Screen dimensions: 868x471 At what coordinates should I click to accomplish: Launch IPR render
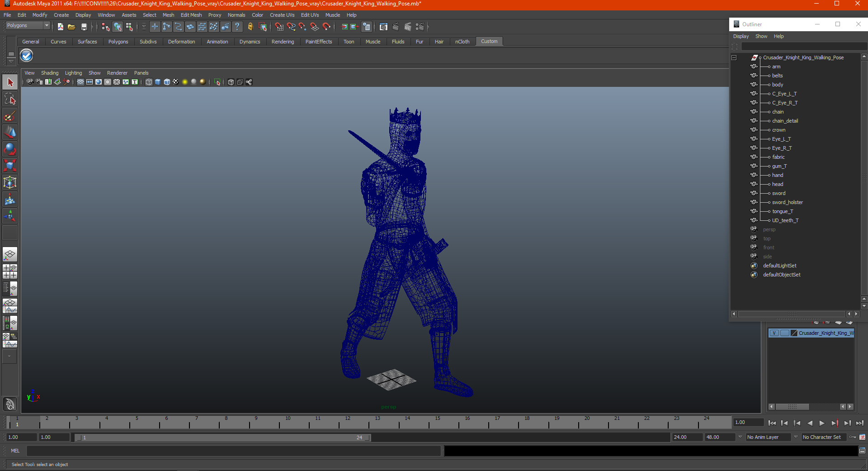408,27
